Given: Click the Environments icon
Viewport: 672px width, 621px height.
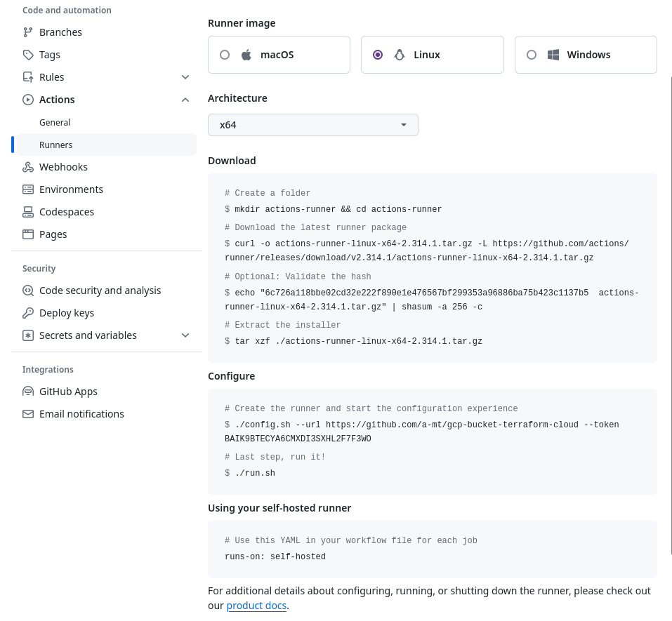Looking at the screenshot, I should tap(28, 189).
